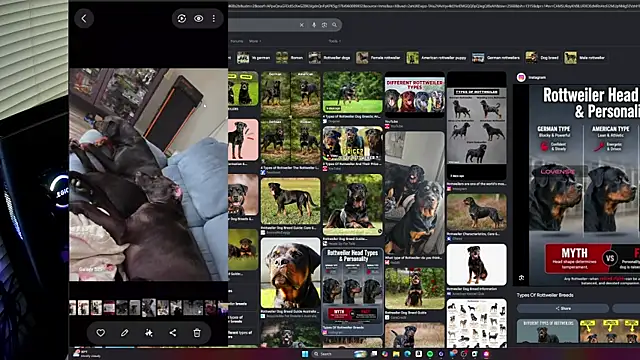Image resolution: width=640 pixels, height=360 pixels.
Task: Click the Share button in preview panel
Action: pos(563,309)
